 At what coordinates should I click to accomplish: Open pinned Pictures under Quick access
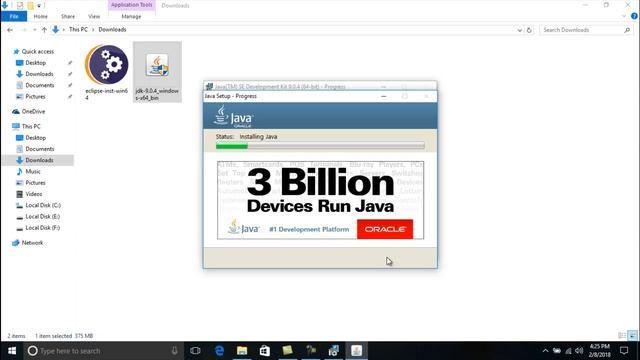[x=35, y=96]
